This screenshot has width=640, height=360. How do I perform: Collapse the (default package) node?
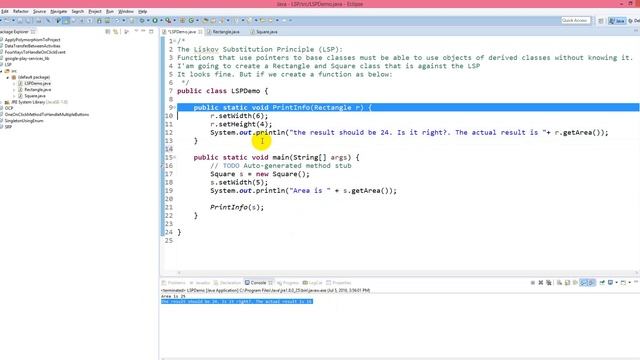tap(8, 77)
